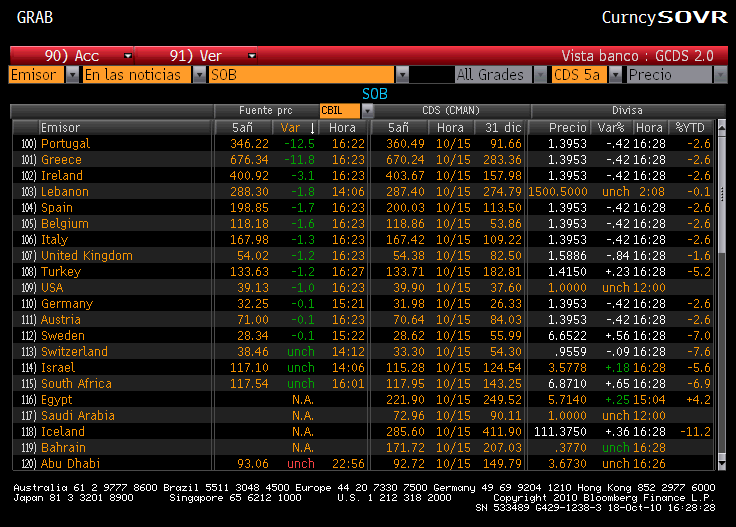
Task: Click the empty black input field before All Grades
Action: tap(431, 75)
